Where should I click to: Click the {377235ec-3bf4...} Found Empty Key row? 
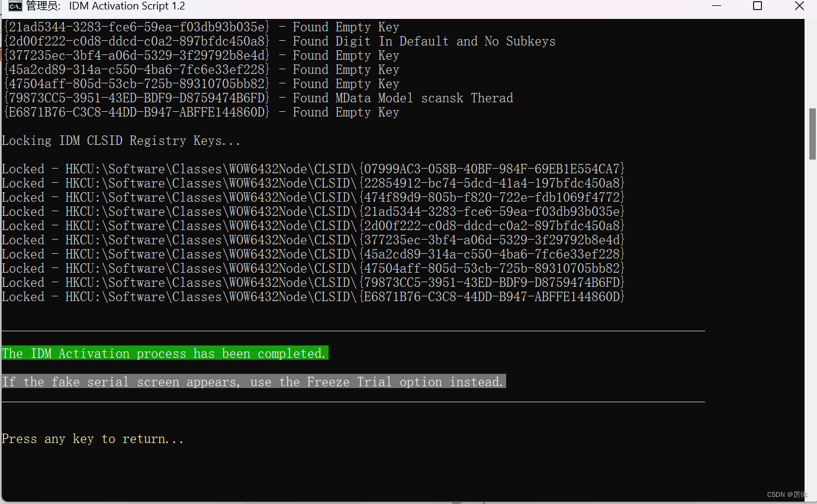201,56
